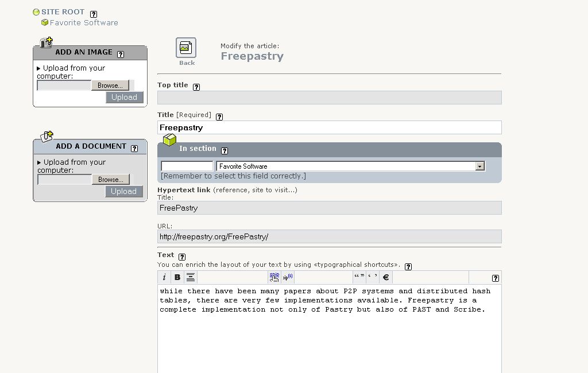Click the Back link label
The image size is (588, 373).
[187, 63]
